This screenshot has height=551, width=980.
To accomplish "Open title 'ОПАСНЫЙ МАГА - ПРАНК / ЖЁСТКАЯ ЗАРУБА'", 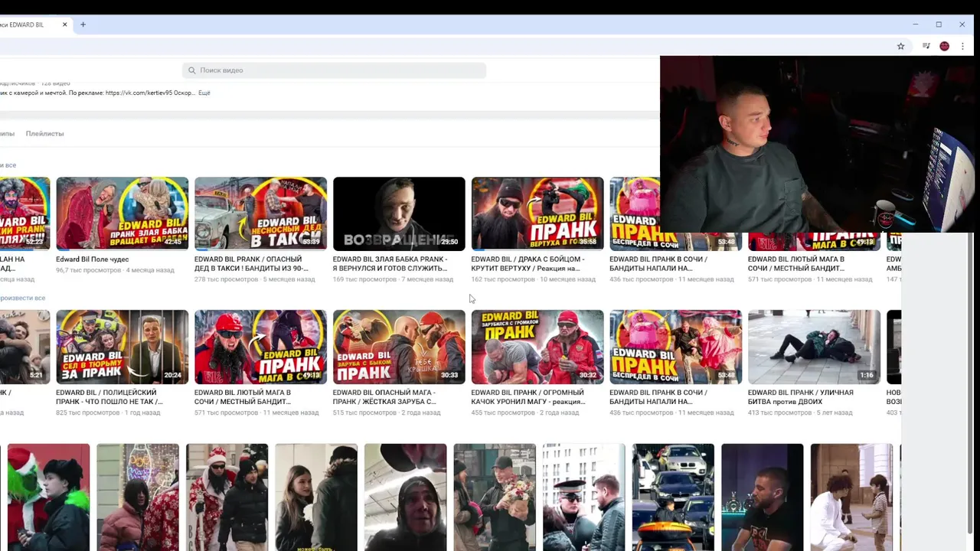I will pos(384,397).
